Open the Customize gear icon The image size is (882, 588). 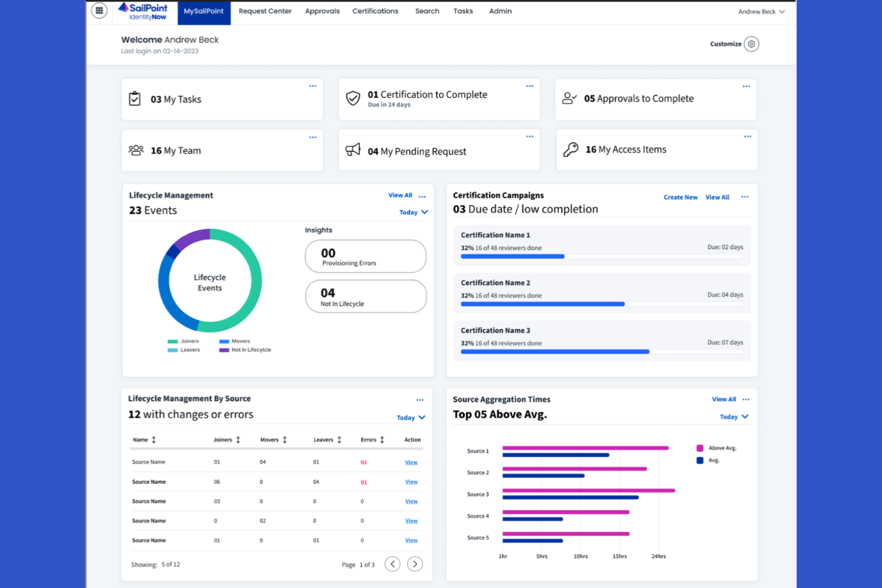pos(751,44)
